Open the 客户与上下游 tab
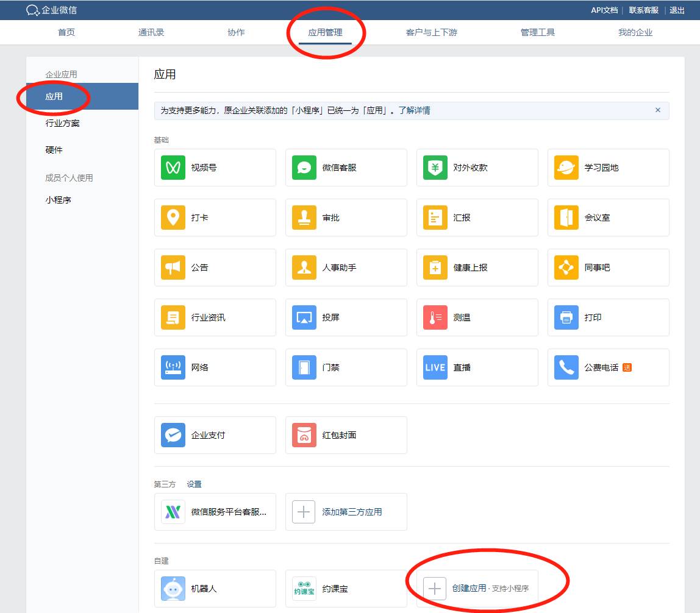 pos(432,32)
